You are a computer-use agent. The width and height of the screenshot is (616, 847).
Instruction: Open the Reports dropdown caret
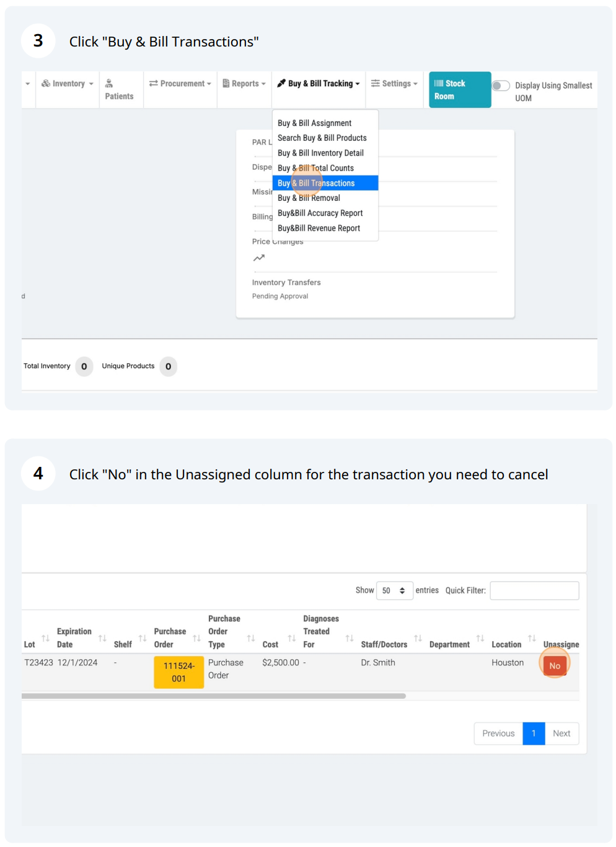tap(263, 84)
